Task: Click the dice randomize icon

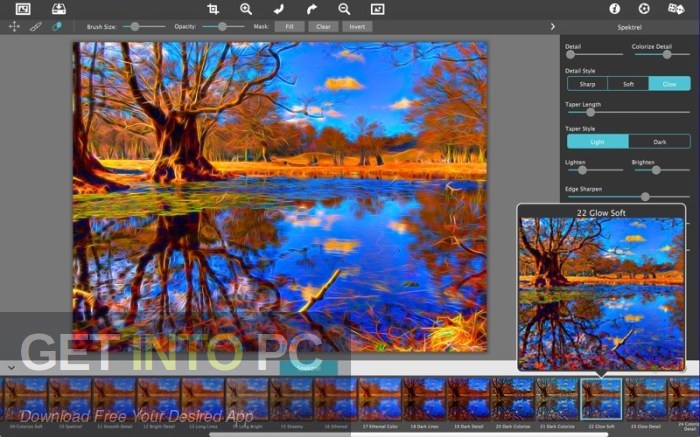Action: tap(676, 8)
